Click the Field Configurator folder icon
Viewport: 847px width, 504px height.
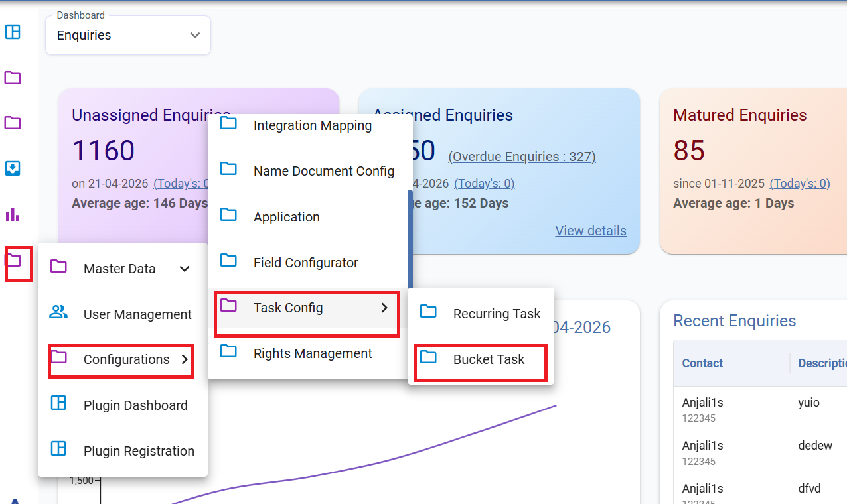click(x=228, y=260)
